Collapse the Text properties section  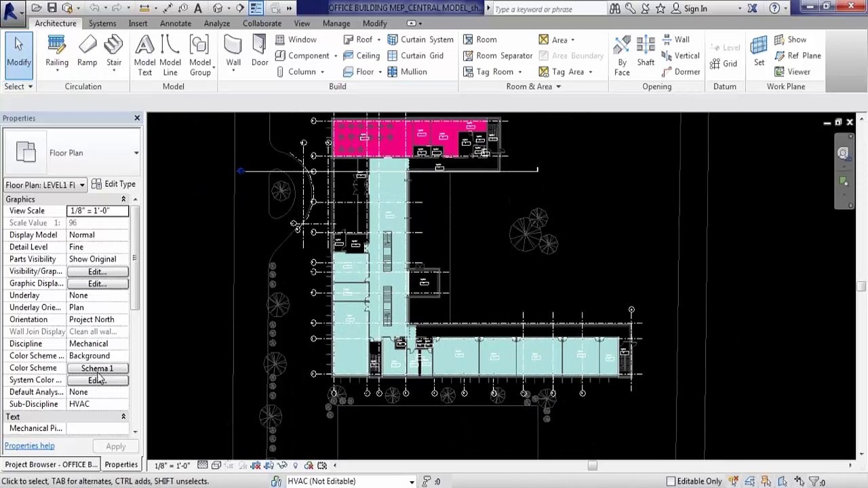(x=123, y=417)
